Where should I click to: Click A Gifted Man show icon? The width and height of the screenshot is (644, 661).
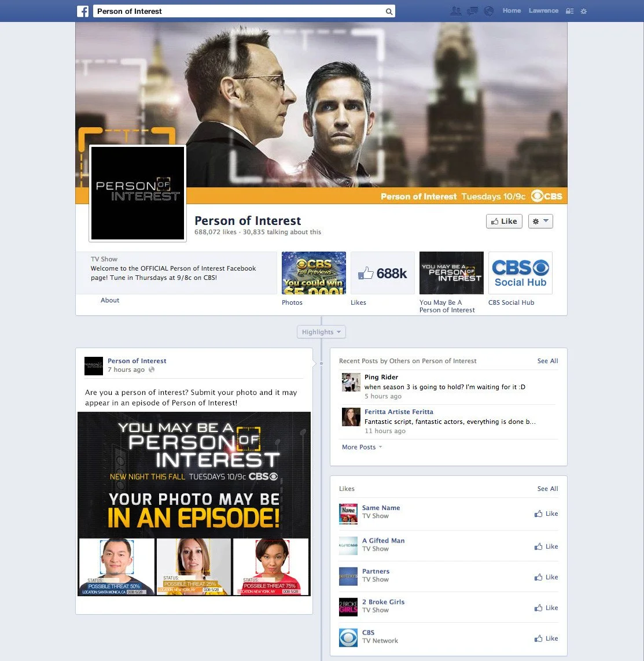(348, 545)
